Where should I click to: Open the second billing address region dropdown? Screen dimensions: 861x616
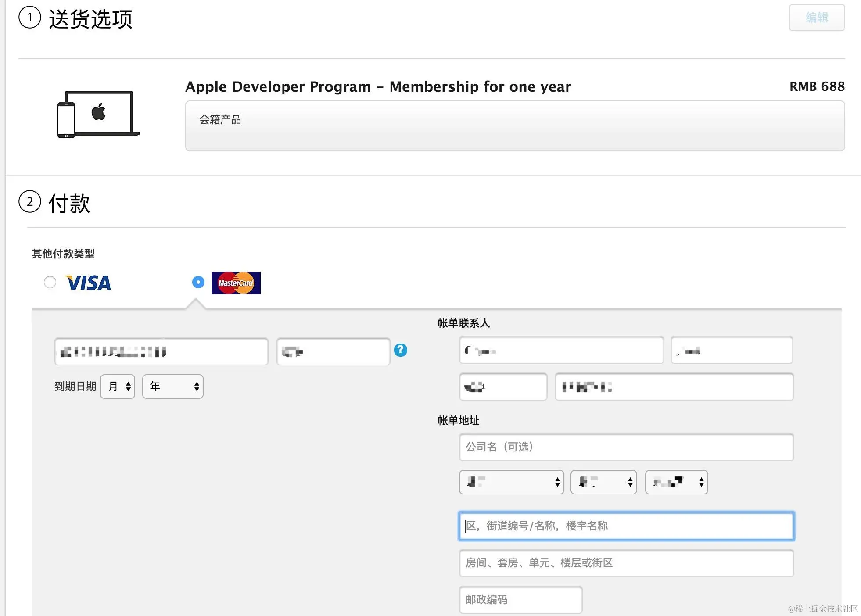pos(603,482)
